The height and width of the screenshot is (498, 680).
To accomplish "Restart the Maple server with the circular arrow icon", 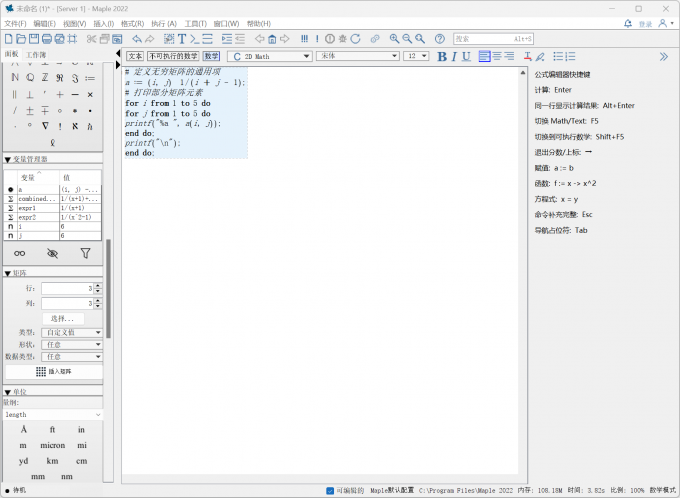I will pos(356,39).
